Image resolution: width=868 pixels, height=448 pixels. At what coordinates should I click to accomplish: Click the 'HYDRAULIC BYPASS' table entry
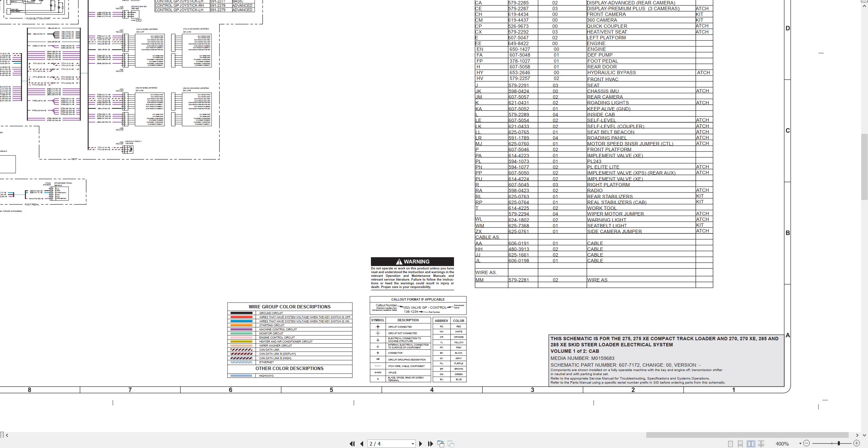(611, 73)
